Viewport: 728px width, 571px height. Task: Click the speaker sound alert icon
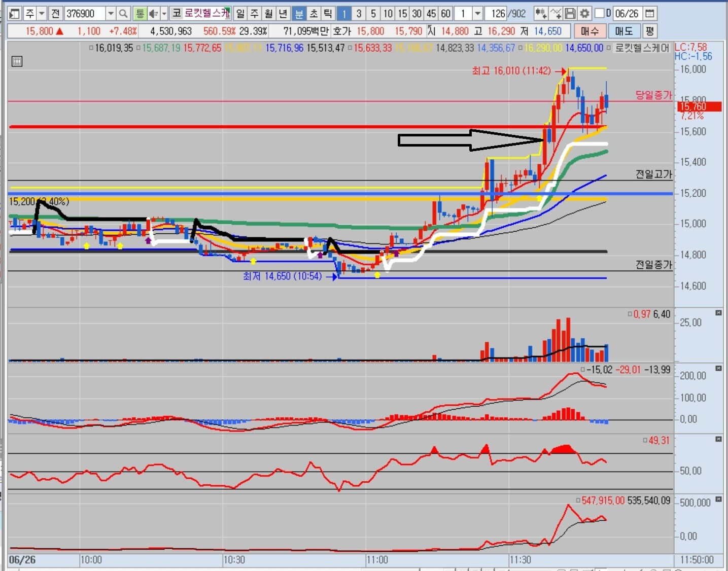[x=153, y=14]
